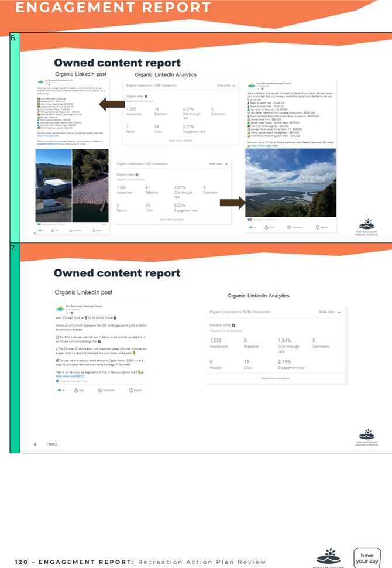Select the 19 Clicks value
This screenshot has height=568, width=392.
point(246,361)
